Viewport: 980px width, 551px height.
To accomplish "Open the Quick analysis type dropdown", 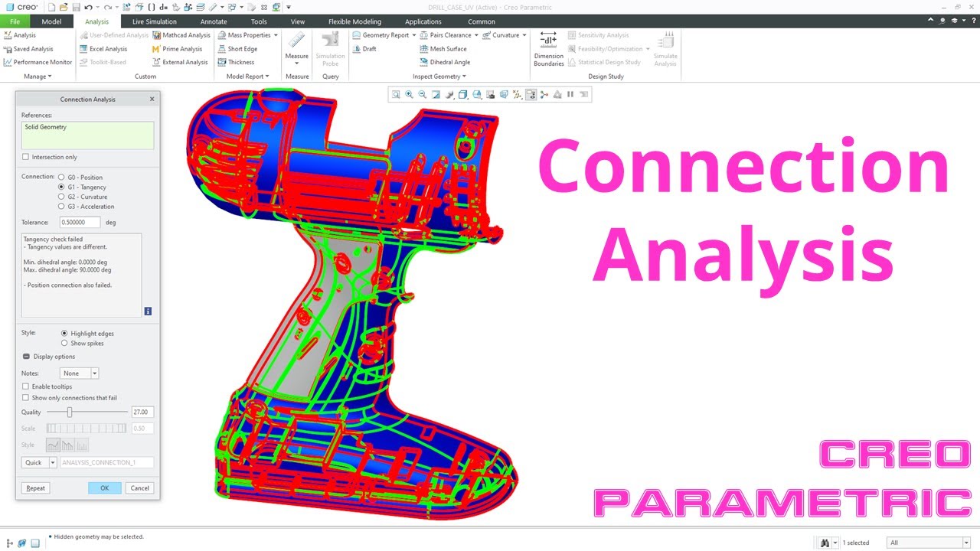I will point(53,463).
